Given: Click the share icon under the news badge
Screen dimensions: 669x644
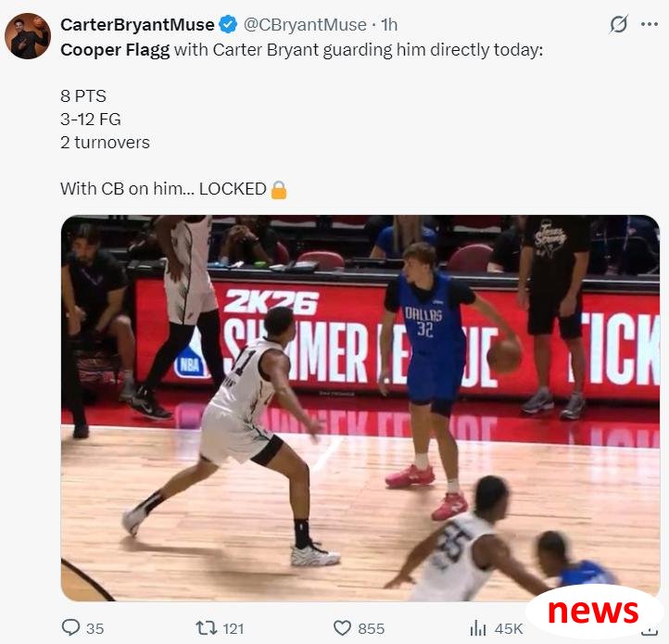Looking at the screenshot, I should pos(650,631).
